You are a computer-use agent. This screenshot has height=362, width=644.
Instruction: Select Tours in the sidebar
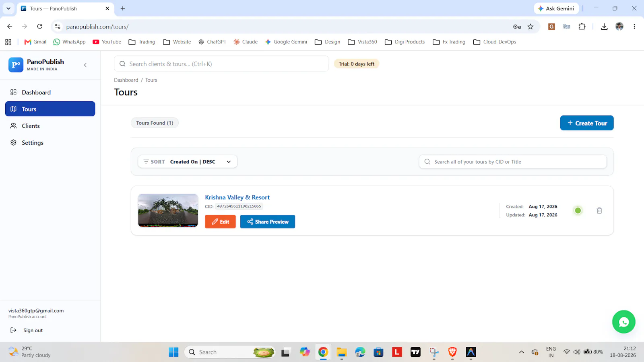tap(50, 109)
